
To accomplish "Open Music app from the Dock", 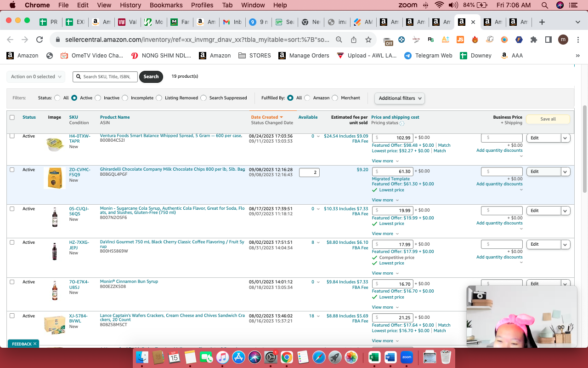I will (222, 356).
